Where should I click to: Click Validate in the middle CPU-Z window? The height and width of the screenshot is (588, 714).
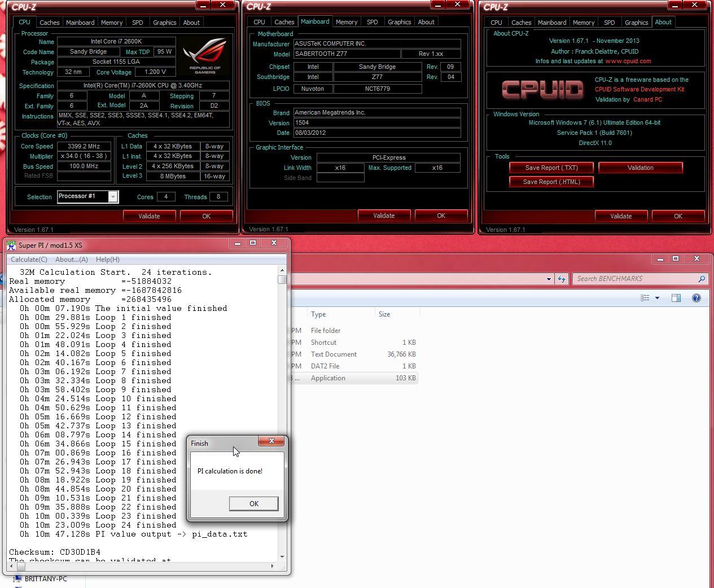coord(384,216)
